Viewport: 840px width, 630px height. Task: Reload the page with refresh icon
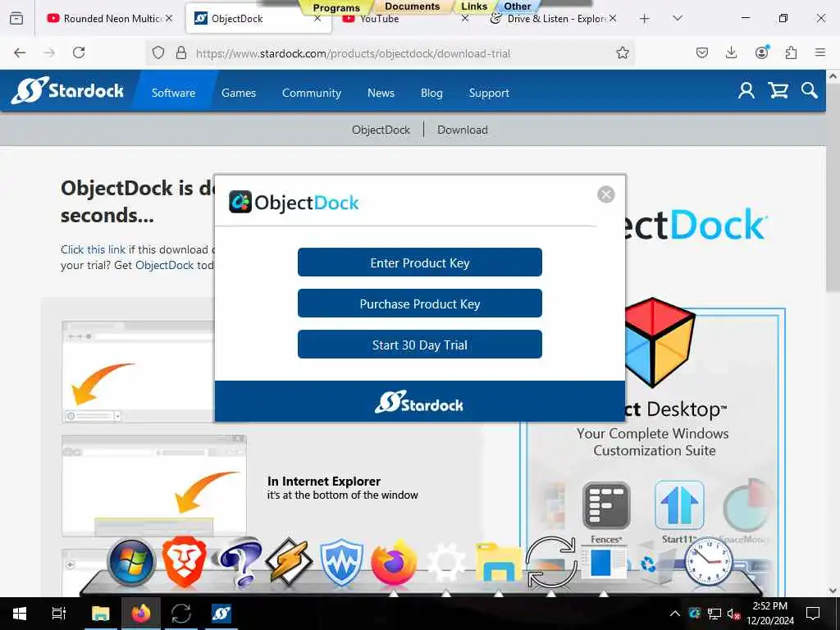pyautogui.click(x=79, y=52)
